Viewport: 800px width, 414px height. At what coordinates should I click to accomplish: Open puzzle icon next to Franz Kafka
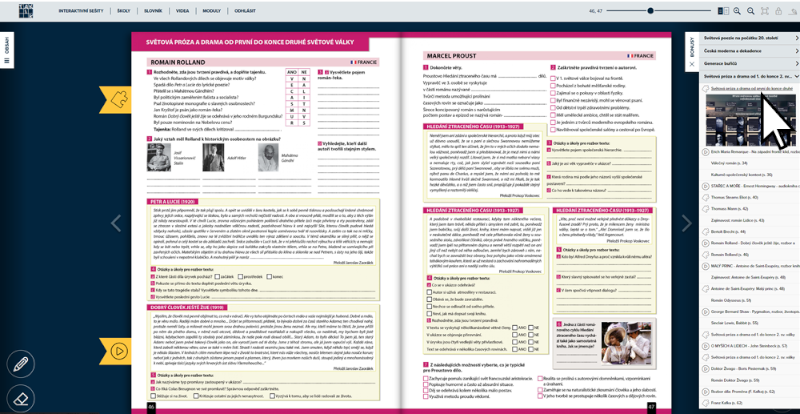[x=706, y=403]
